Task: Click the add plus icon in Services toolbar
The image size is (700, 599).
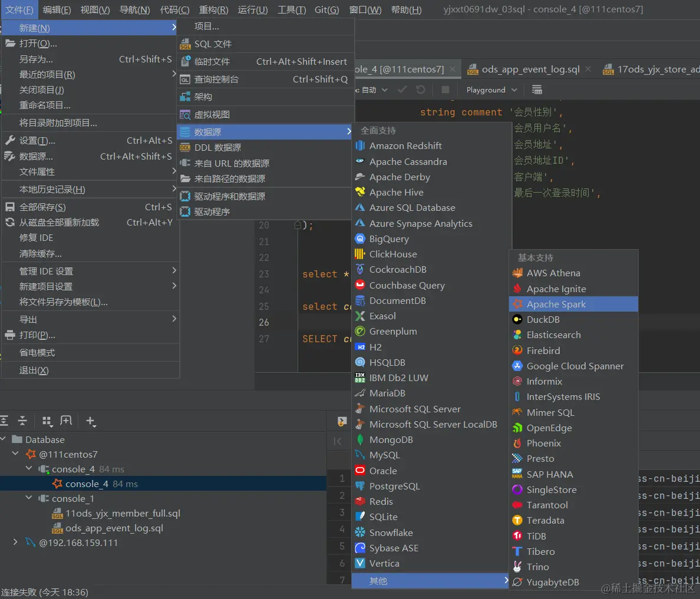Action: 91,421
